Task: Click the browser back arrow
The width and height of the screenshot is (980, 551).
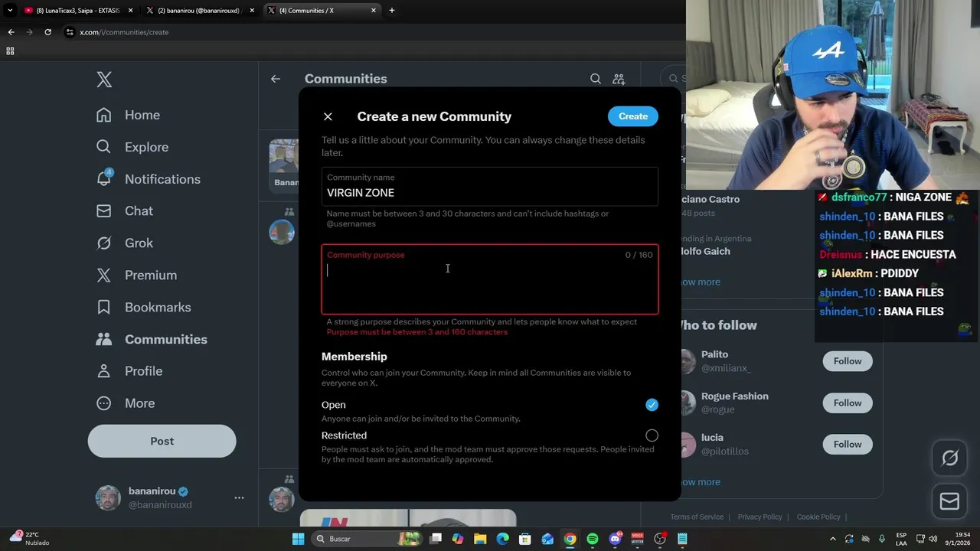Action: (x=11, y=32)
